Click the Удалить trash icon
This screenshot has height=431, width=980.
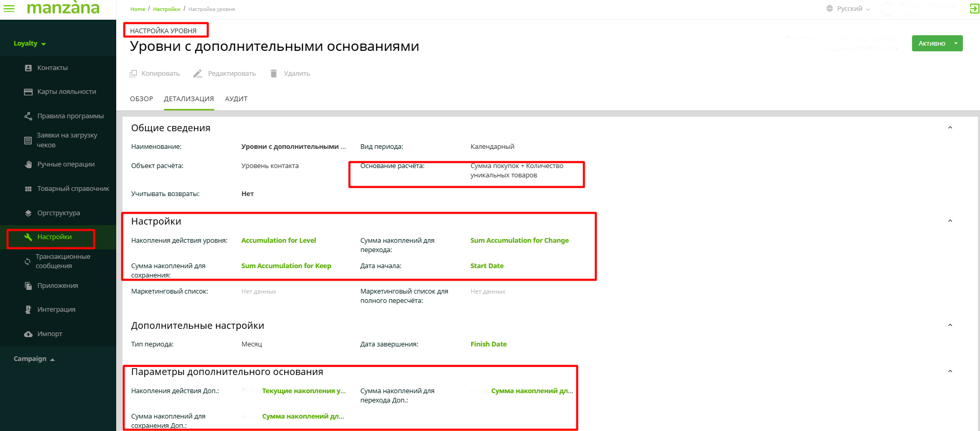(x=274, y=74)
